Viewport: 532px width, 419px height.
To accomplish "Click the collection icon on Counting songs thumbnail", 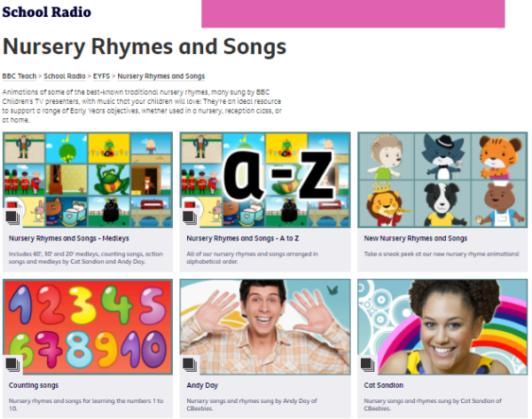I will tap(13, 365).
